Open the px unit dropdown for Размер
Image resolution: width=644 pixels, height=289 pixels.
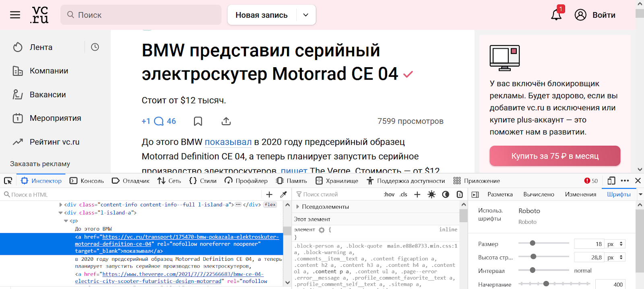[615, 244]
